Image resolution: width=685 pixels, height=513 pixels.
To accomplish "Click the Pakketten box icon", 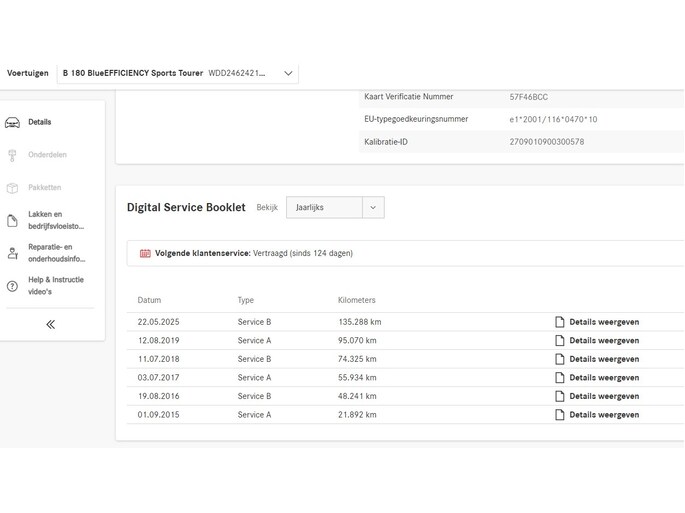I will [12, 188].
